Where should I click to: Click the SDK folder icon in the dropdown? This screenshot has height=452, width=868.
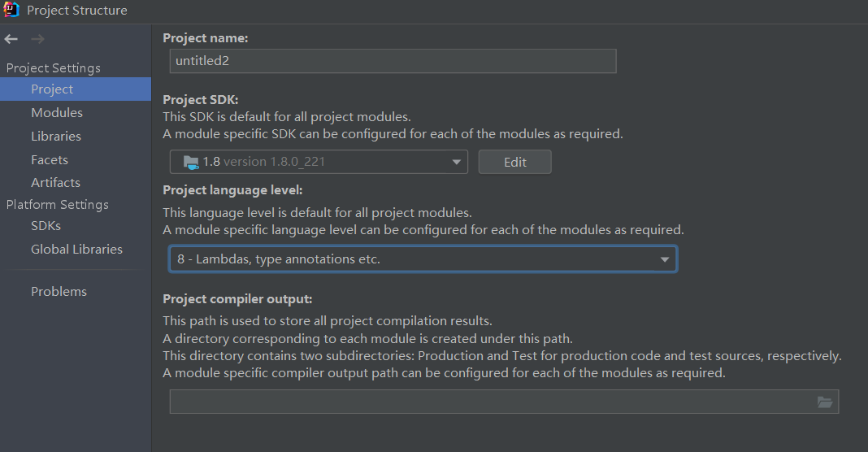tap(191, 162)
